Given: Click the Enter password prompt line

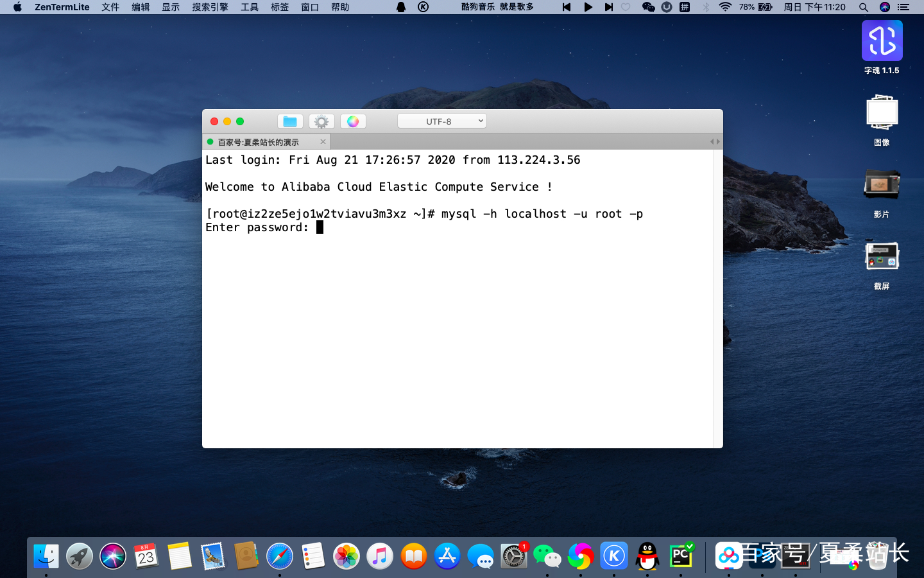Looking at the screenshot, I should pos(264,227).
